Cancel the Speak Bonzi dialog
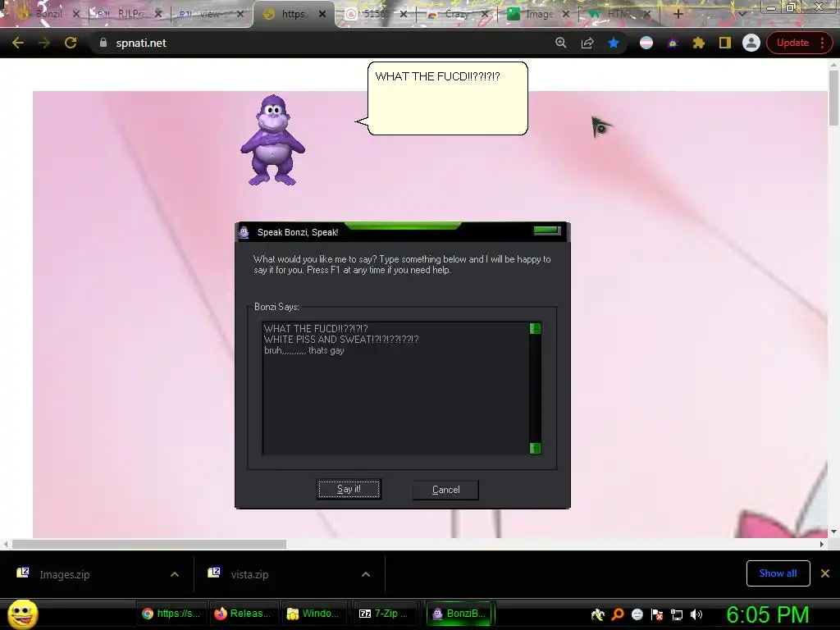Image resolution: width=840 pixels, height=630 pixels. tap(445, 490)
